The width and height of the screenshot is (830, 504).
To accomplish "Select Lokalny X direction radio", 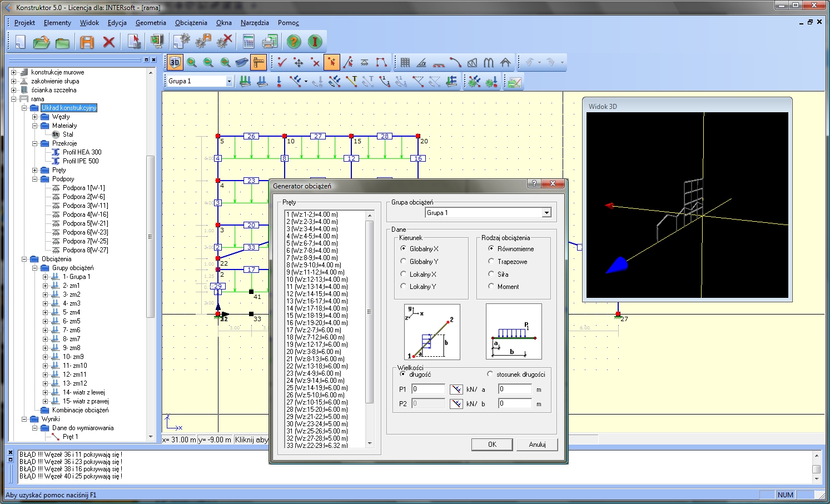I will (403, 274).
